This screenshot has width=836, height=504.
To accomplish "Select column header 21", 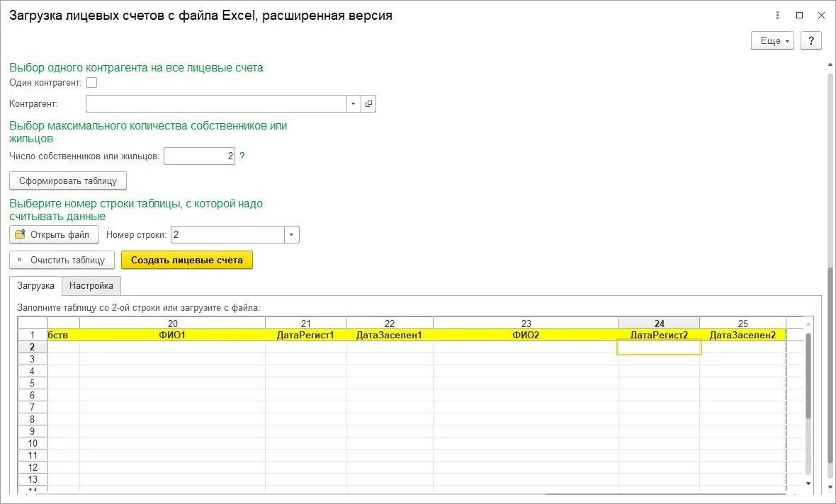I will pyautogui.click(x=305, y=323).
